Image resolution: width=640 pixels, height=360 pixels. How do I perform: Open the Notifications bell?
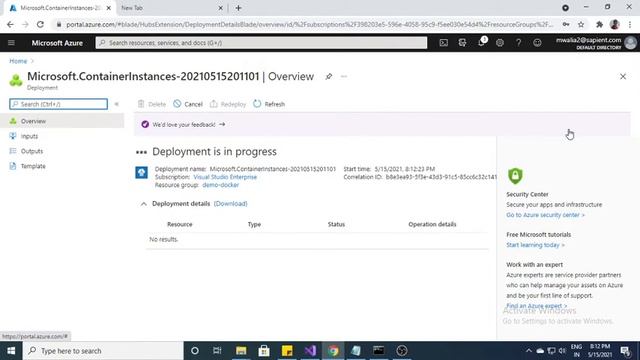pyautogui.click(x=481, y=43)
